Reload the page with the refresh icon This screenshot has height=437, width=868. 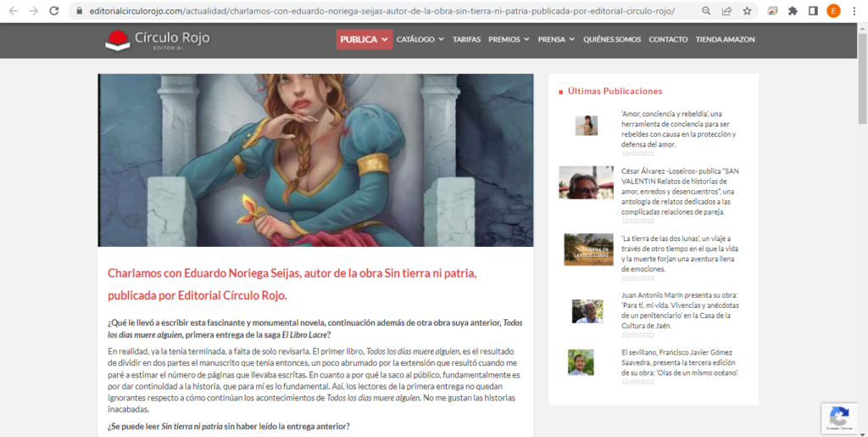[x=53, y=10]
